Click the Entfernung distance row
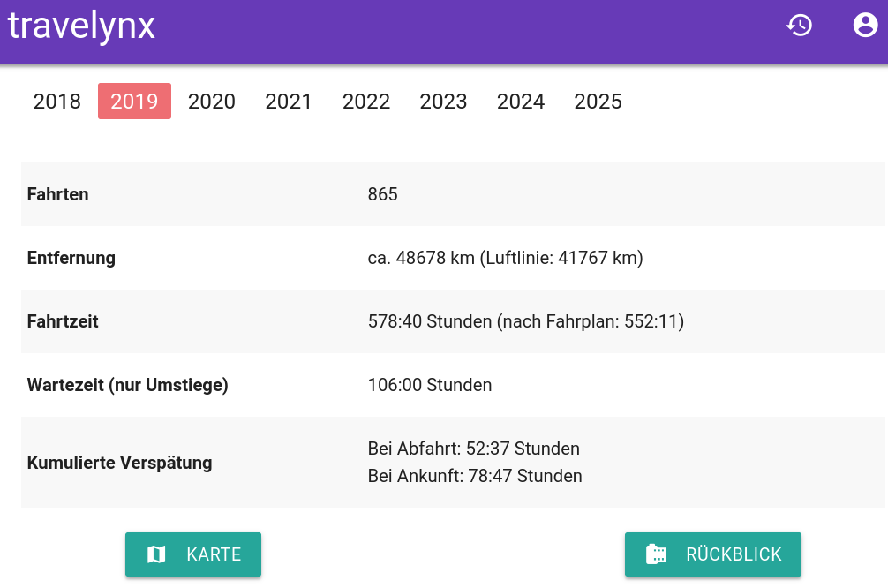 click(x=453, y=258)
